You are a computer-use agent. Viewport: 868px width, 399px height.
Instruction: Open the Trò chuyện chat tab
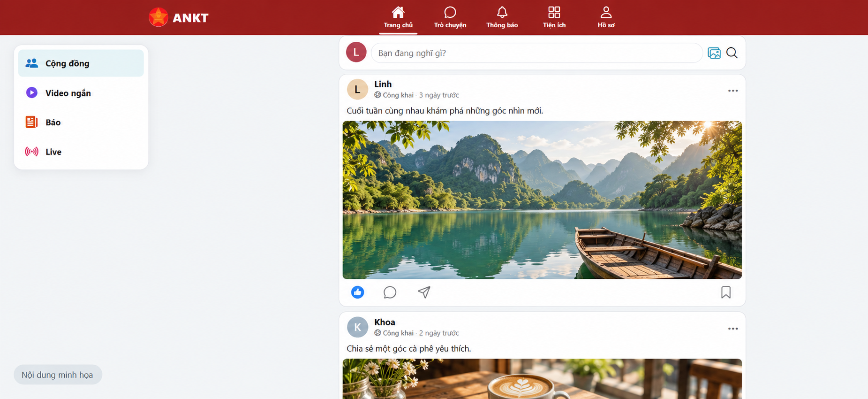point(450,17)
